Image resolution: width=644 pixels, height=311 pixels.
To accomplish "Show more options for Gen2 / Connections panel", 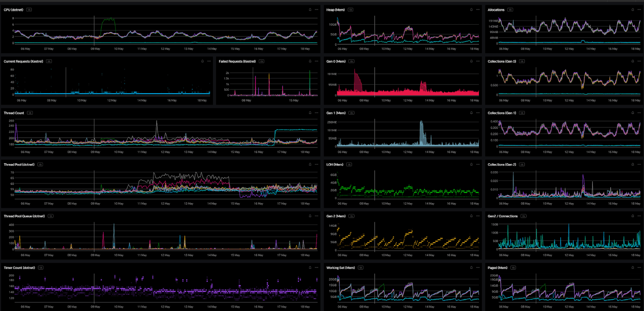I will pos(639,216).
